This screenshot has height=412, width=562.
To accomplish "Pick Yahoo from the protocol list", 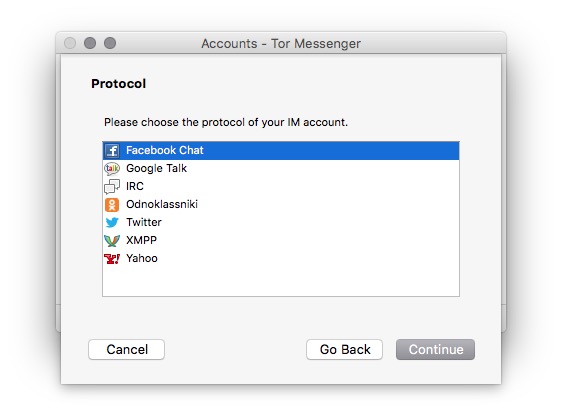I will pos(142,258).
